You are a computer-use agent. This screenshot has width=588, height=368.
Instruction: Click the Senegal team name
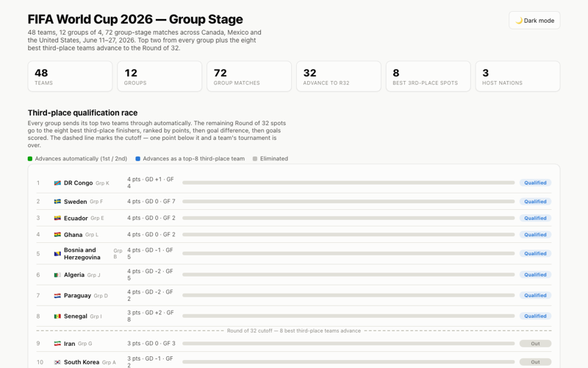tap(76, 316)
